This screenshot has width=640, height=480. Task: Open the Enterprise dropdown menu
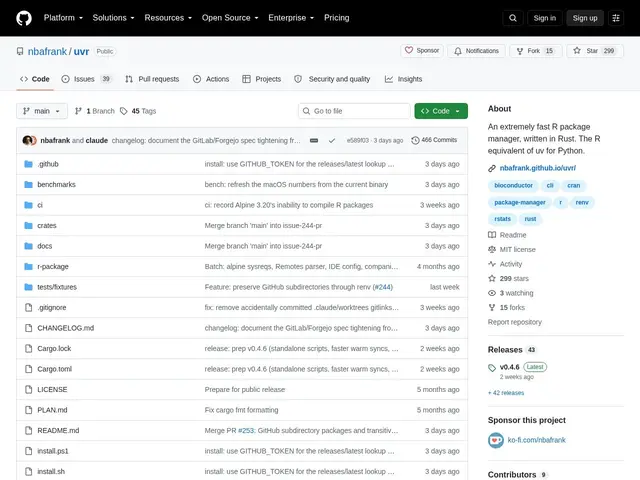291,18
